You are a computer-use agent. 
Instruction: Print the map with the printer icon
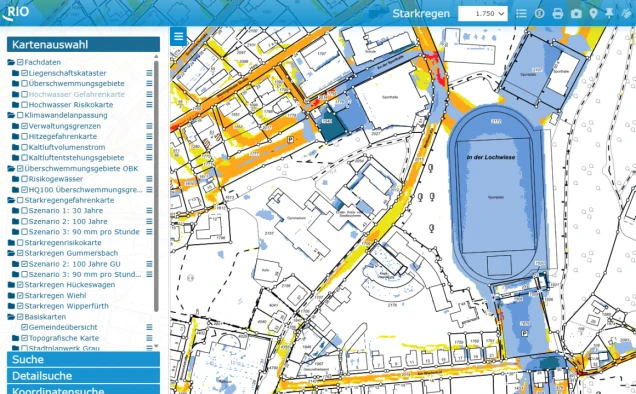tap(558, 13)
